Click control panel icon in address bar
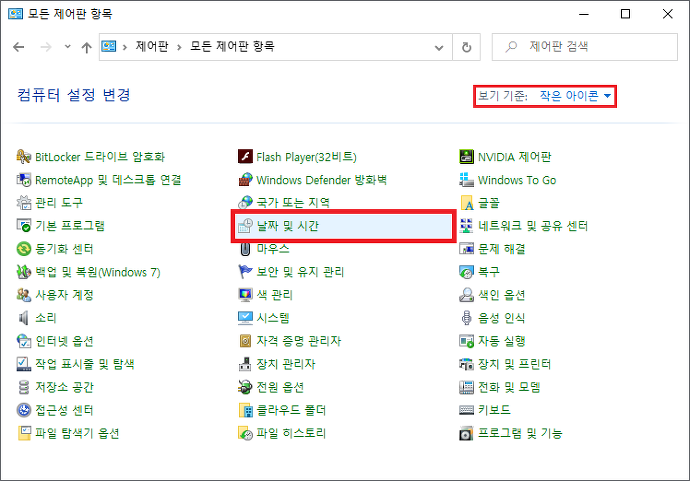The image size is (690, 481). (109, 46)
